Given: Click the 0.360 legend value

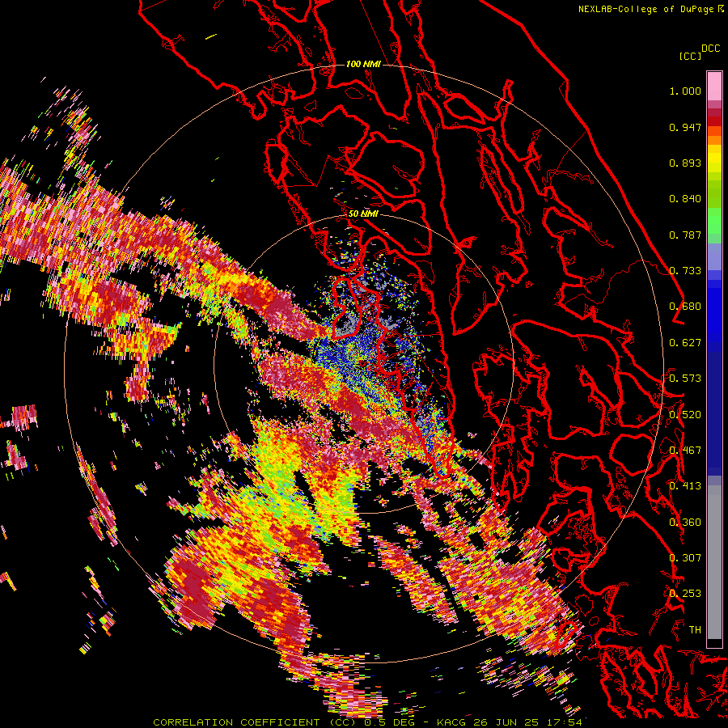Looking at the screenshot, I should coord(685,523).
